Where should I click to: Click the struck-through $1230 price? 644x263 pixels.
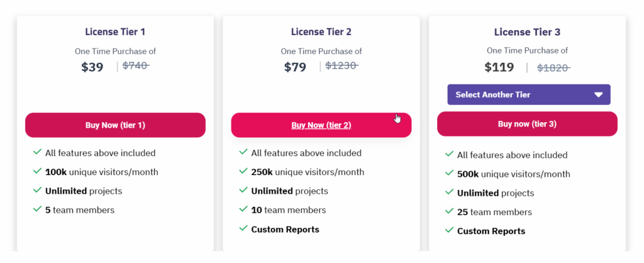tap(341, 65)
